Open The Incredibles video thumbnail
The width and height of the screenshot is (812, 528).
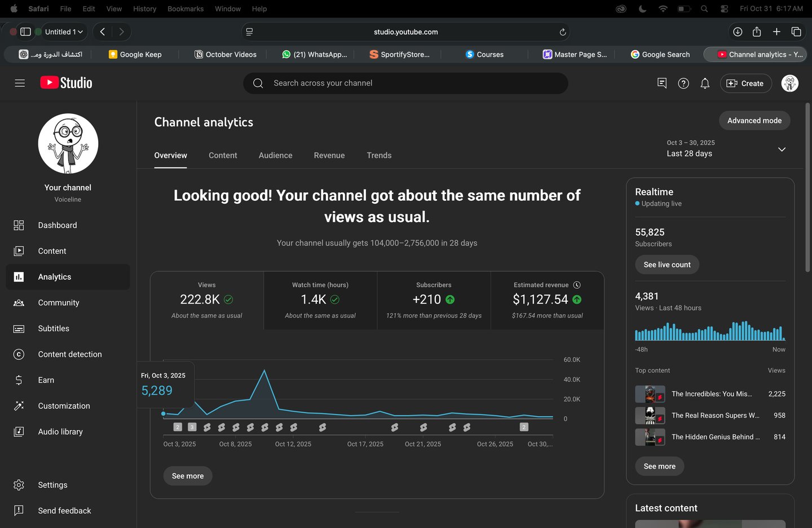pyautogui.click(x=650, y=394)
